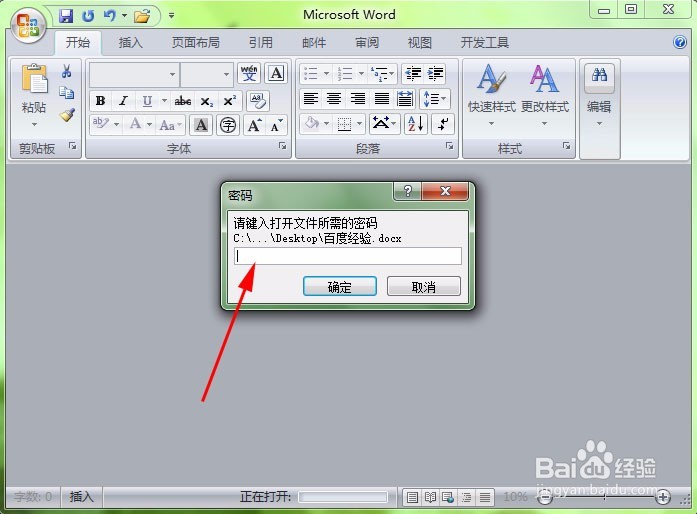Expand Quick Access toolbar customize arrow
The image size is (697, 514).
171,16
